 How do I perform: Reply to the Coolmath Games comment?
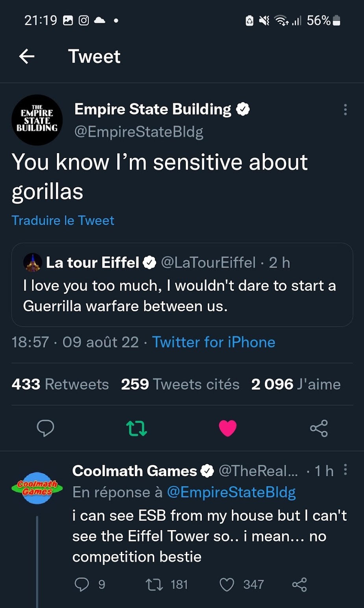(82, 585)
